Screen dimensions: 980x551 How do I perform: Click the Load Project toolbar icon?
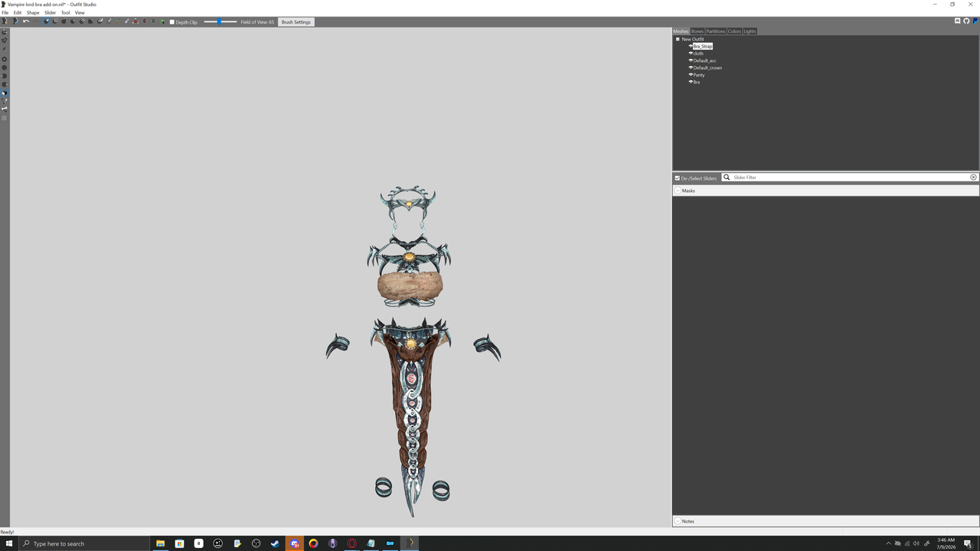point(15,21)
